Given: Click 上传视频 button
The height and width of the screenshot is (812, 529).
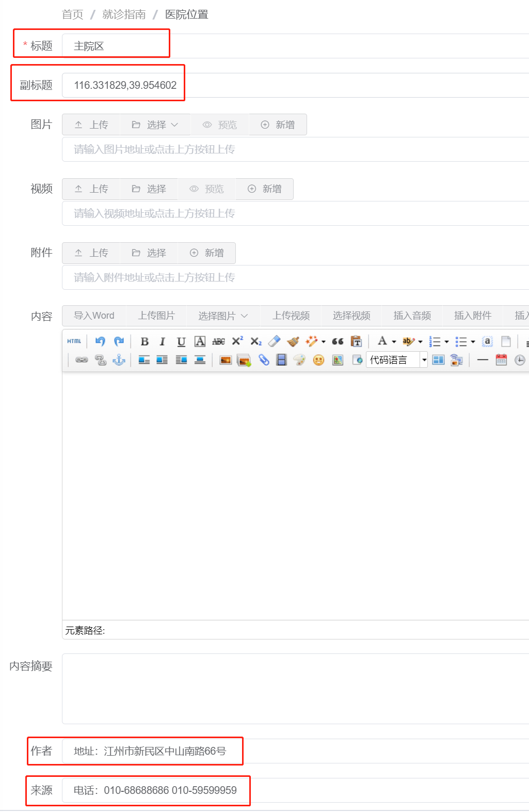Looking at the screenshot, I should pyautogui.click(x=291, y=316).
